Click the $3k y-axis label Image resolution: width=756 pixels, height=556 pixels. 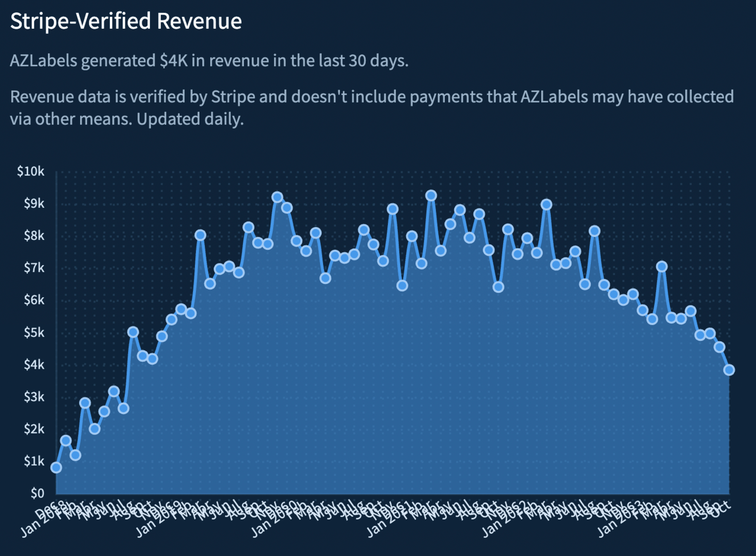pyautogui.click(x=34, y=397)
